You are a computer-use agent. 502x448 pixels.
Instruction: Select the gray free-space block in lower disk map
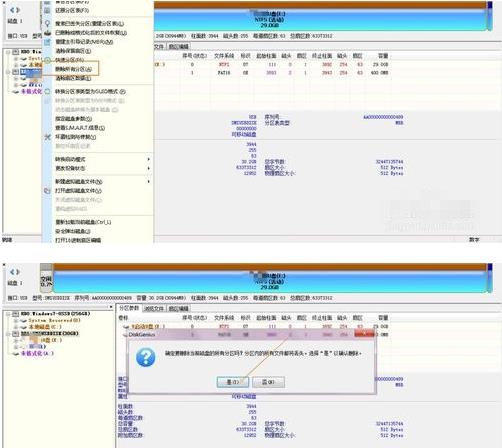tap(46, 278)
